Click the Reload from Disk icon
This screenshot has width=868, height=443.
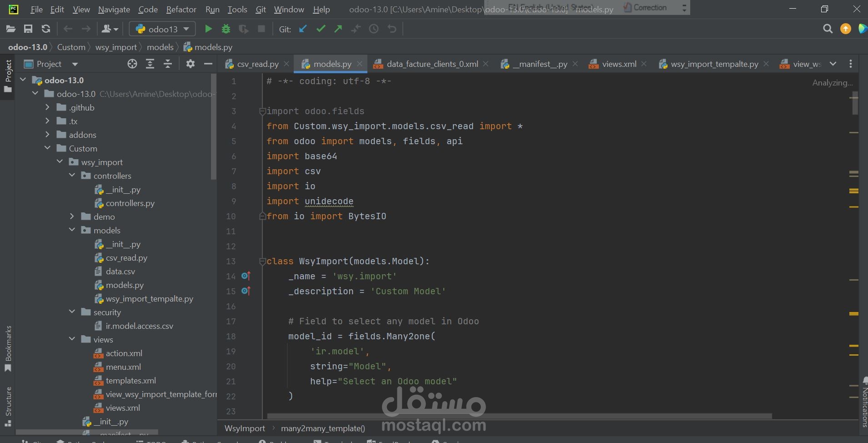[x=46, y=29]
